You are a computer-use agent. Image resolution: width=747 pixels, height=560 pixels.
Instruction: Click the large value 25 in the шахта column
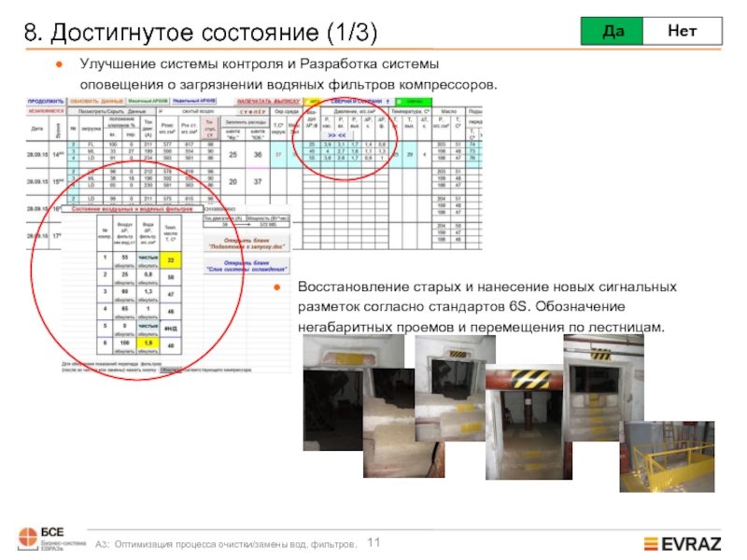233,155
